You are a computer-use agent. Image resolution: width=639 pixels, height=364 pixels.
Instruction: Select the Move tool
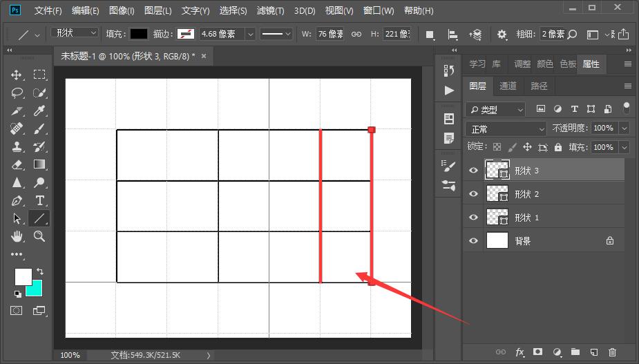[17, 75]
